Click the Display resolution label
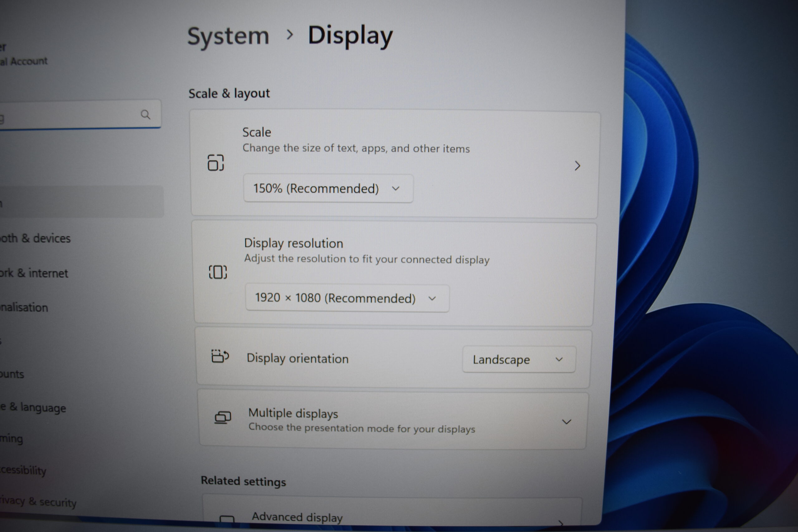 [x=294, y=243]
